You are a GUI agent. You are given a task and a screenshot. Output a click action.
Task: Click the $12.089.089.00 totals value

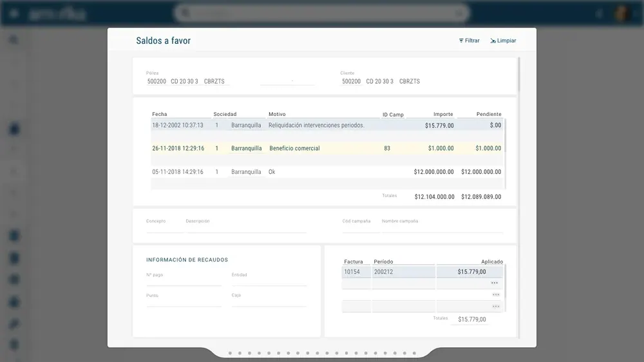pos(481,197)
